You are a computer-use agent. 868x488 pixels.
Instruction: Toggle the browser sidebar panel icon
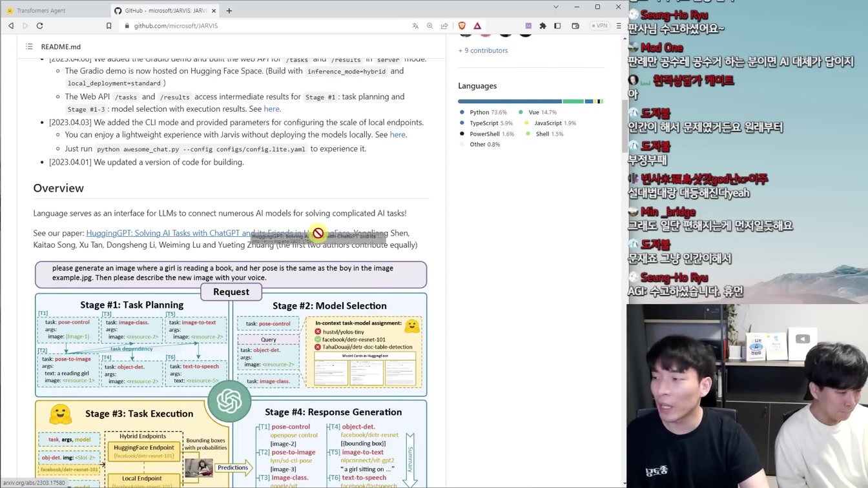click(557, 26)
